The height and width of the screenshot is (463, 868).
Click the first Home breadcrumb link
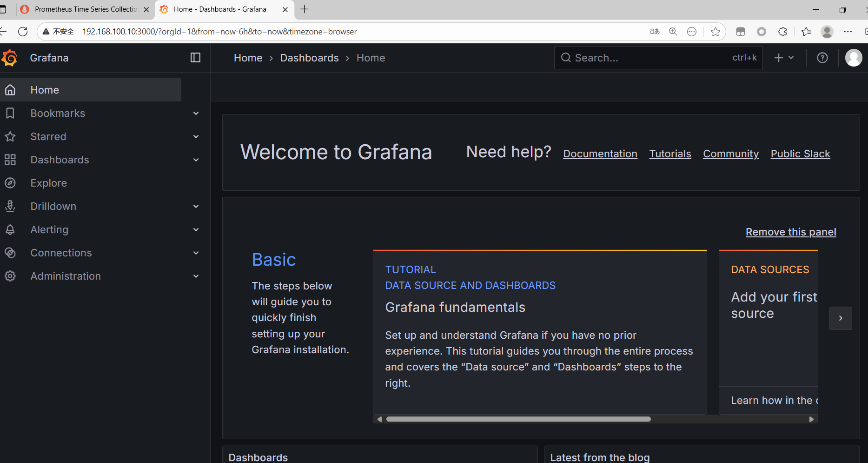point(248,58)
